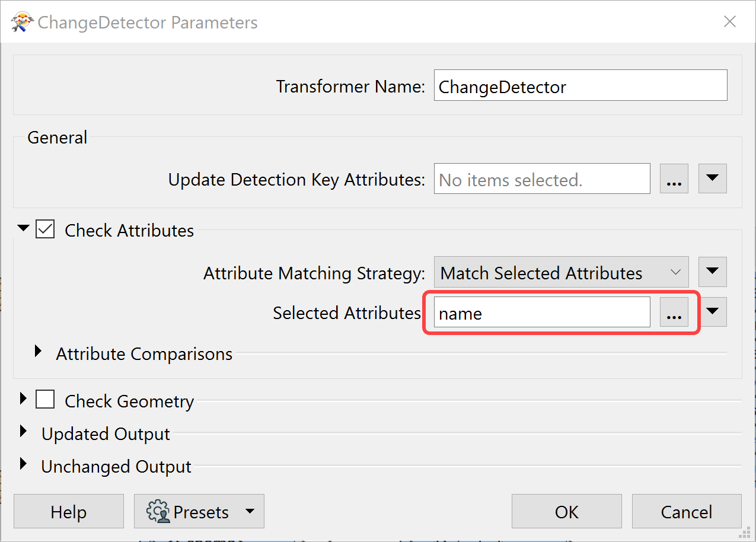Click the OK button
Screen dimensions: 756x542
click(567, 511)
